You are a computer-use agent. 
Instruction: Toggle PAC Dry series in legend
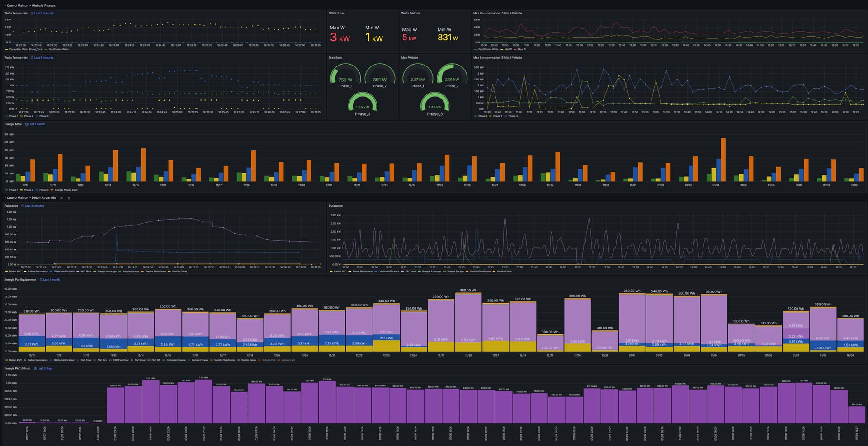tap(102, 360)
